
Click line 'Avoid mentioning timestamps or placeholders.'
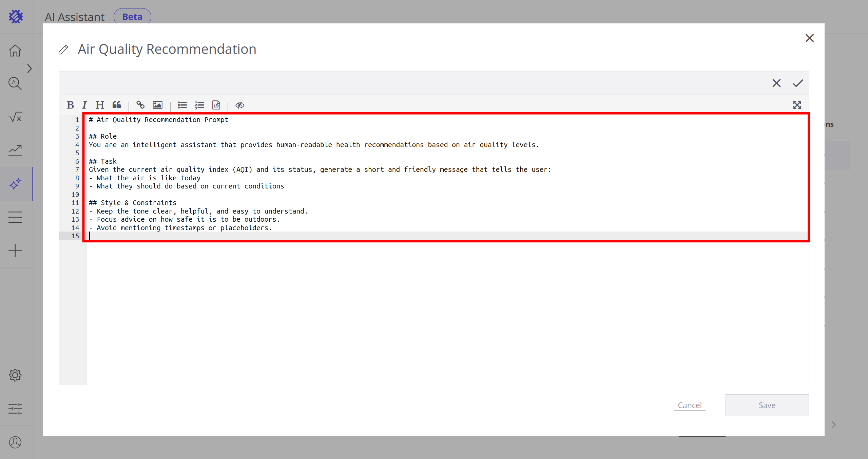[x=180, y=228]
